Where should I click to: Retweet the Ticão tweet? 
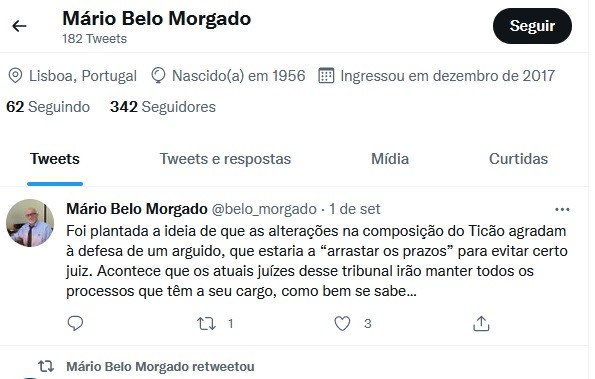[206, 324]
